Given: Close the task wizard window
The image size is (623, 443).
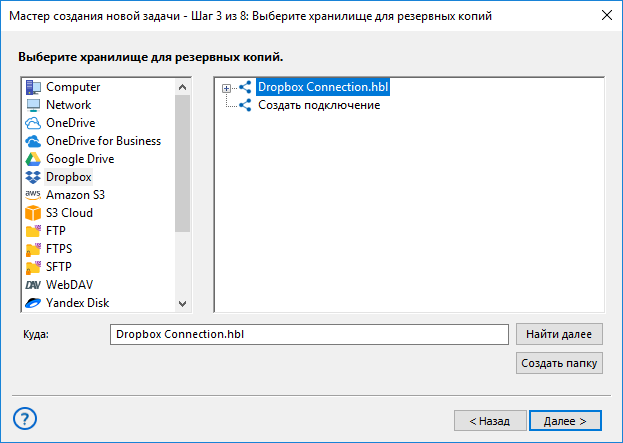Looking at the screenshot, I should (607, 15).
